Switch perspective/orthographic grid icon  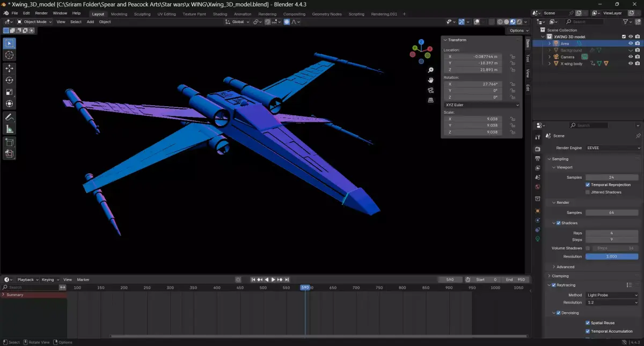pyautogui.click(x=430, y=100)
